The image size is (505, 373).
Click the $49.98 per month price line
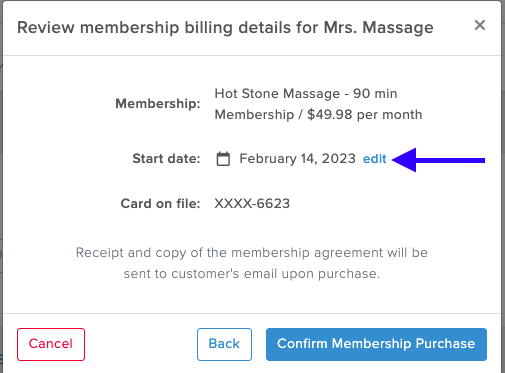tap(318, 115)
